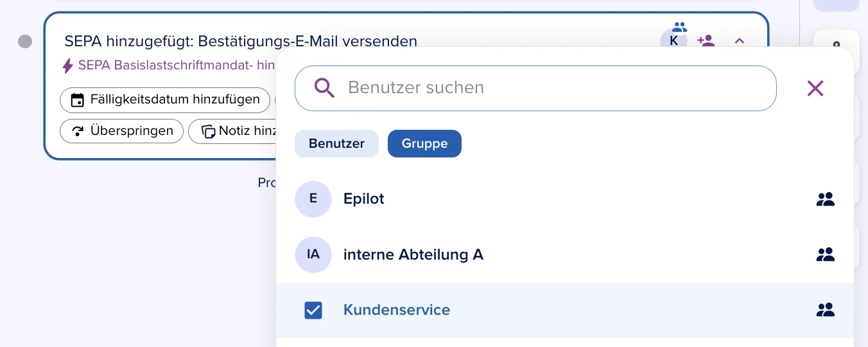Click the add assignee person-plus icon
This screenshot has height=347, width=868.
coord(706,41)
